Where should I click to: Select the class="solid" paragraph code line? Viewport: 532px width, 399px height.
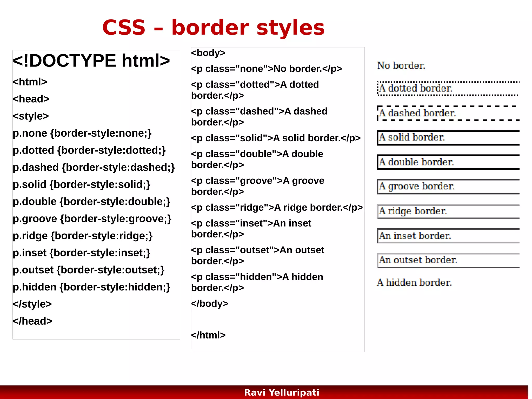[x=276, y=138]
